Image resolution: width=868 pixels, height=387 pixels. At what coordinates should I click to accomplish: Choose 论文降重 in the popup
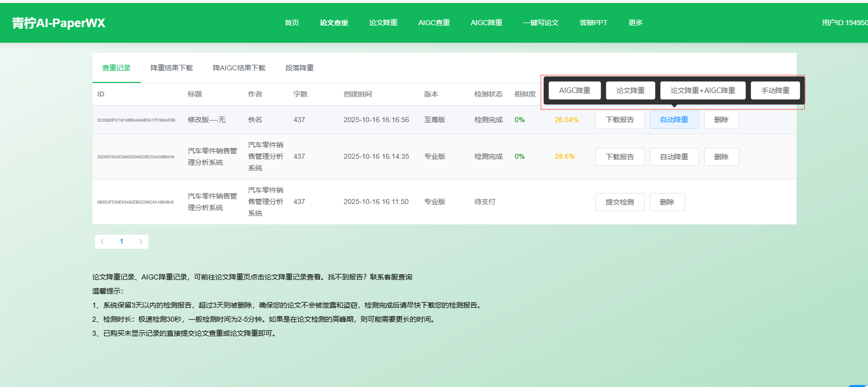(x=631, y=90)
